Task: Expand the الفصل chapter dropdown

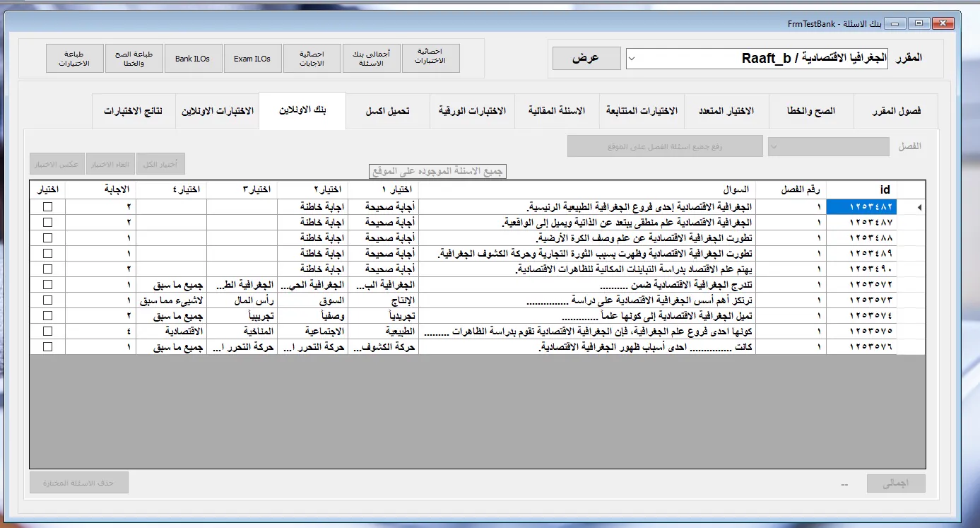Action: [829, 146]
